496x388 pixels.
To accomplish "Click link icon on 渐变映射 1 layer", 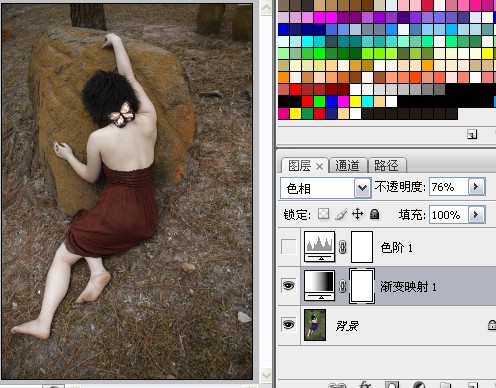I will [343, 286].
